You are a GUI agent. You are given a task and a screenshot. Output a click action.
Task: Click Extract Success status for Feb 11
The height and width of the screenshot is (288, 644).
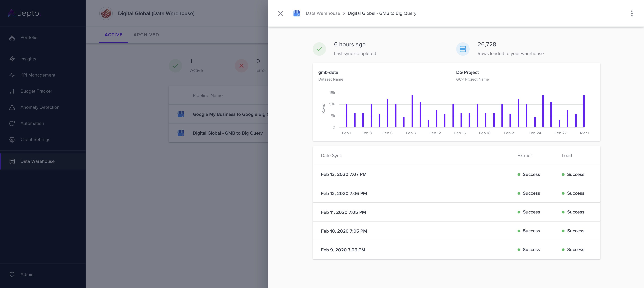[528, 212]
